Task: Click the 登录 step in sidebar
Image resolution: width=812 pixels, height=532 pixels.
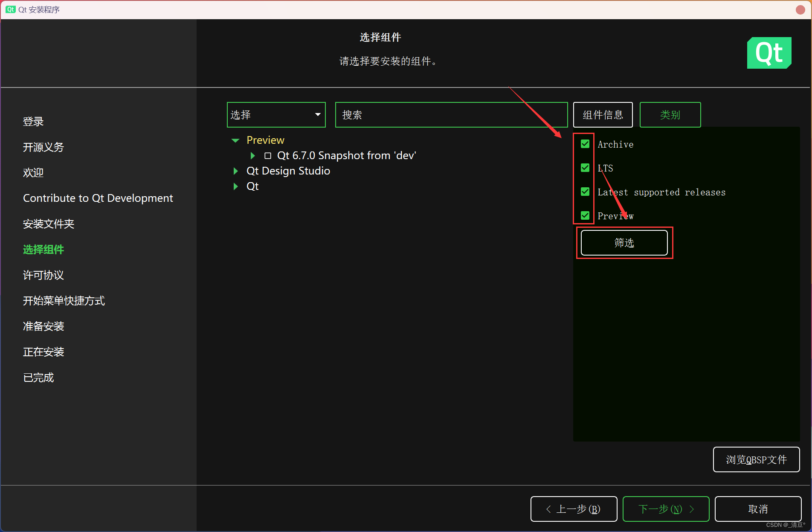Action: pyautogui.click(x=33, y=122)
